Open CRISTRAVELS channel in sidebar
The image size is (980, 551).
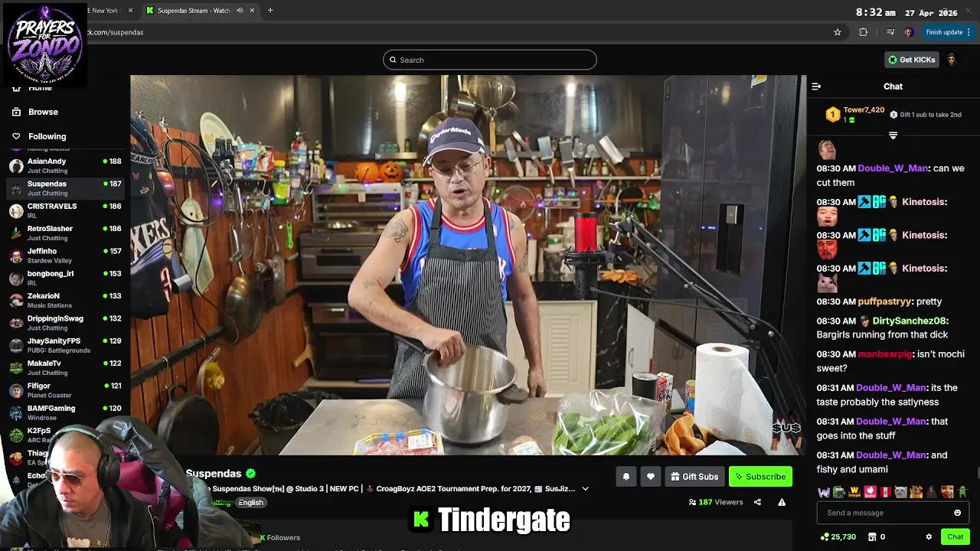pos(65,210)
